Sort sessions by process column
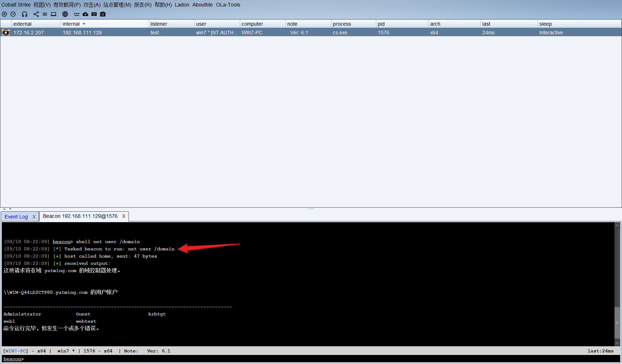Screen dimensions: 622x364 (x=354, y=24)
